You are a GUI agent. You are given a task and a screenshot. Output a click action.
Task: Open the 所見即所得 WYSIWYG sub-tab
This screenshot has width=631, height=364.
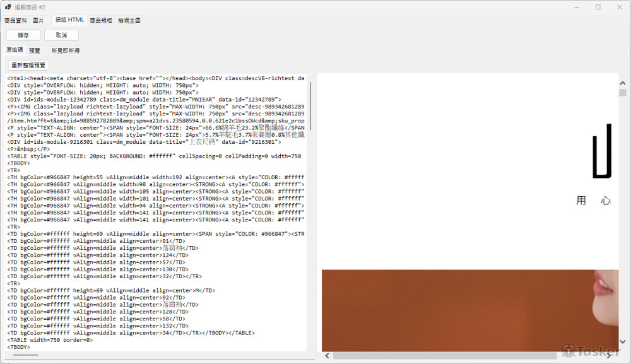[66, 50]
